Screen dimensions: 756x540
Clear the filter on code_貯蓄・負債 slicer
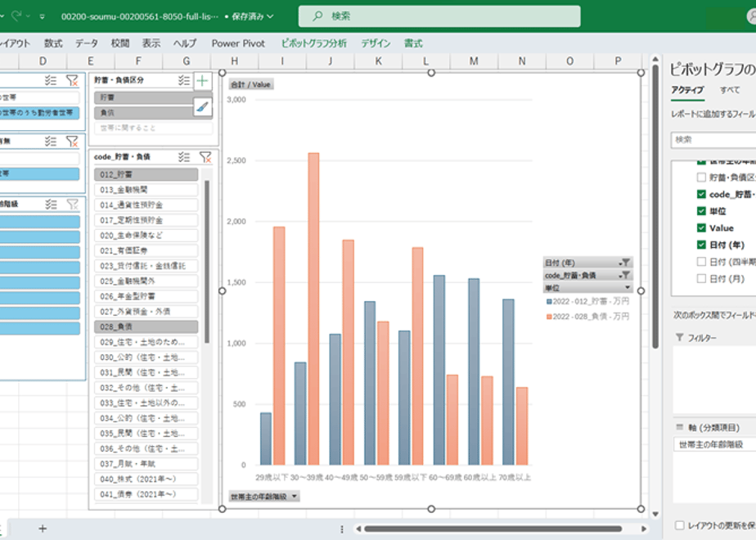[206, 157]
